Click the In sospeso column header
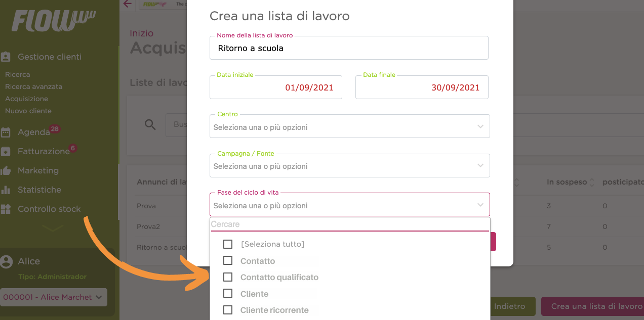Viewport: 644px width, 320px height. pyautogui.click(x=567, y=182)
